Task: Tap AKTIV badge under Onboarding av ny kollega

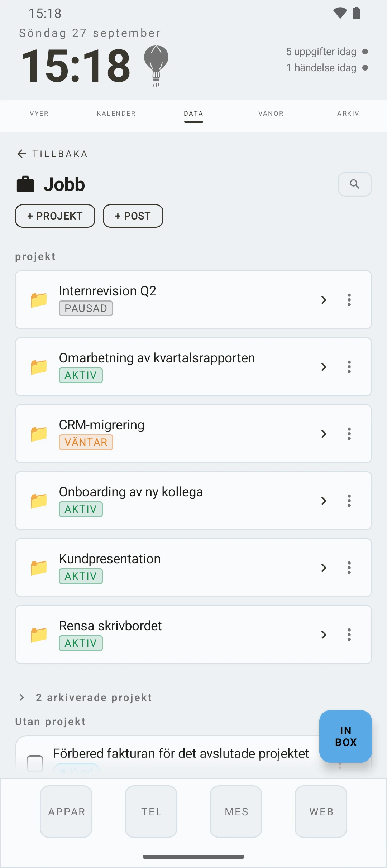Action: [81, 509]
